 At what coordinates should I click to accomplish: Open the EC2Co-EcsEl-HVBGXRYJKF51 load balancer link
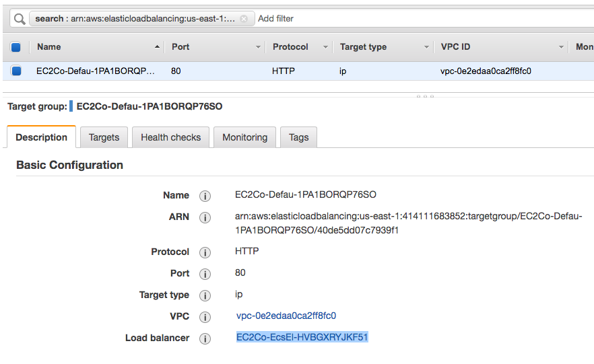[x=302, y=337]
